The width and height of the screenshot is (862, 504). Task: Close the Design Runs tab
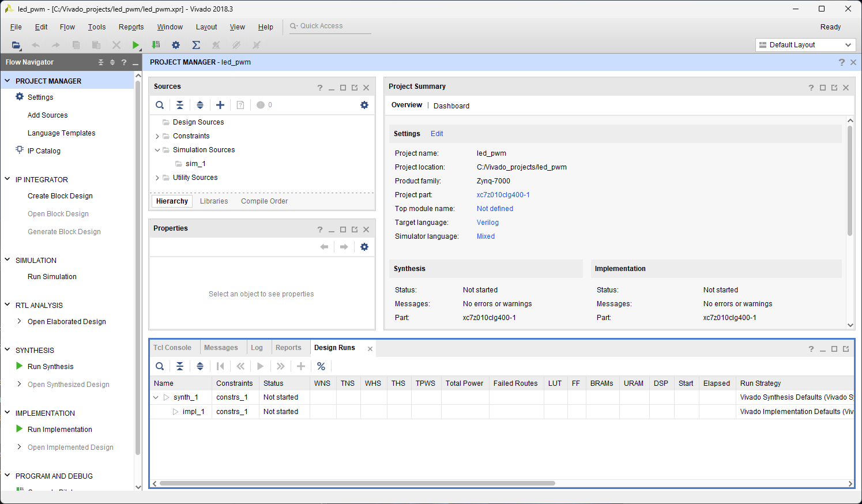coord(370,349)
